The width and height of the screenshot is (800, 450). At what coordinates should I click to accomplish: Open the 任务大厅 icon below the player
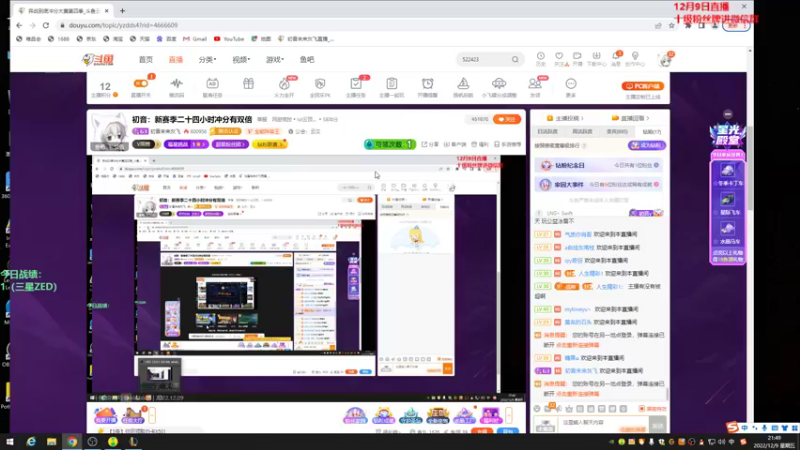(133, 415)
